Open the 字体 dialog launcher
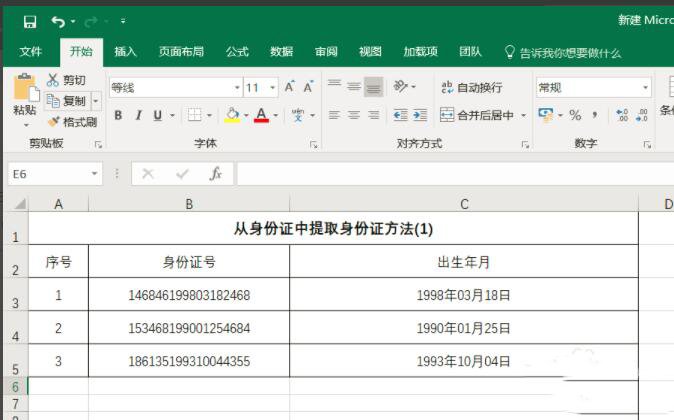 [x=314, y=145]
